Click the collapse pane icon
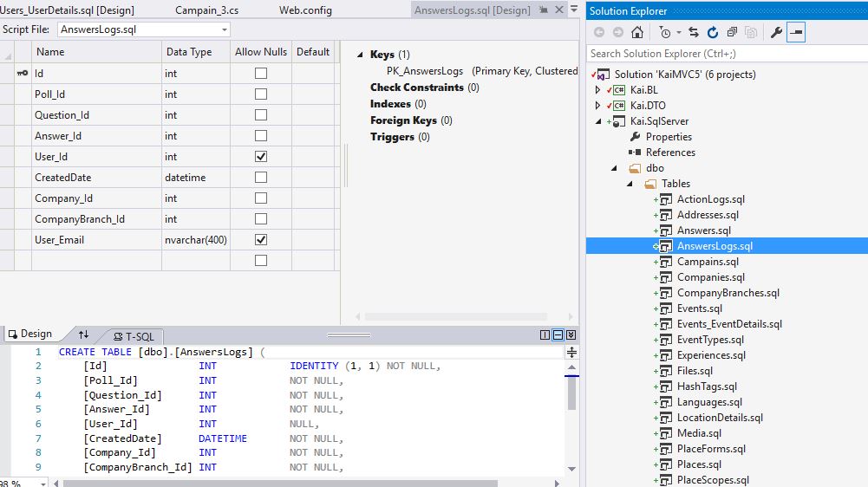 pyautogui.click(x=571, y=334)
